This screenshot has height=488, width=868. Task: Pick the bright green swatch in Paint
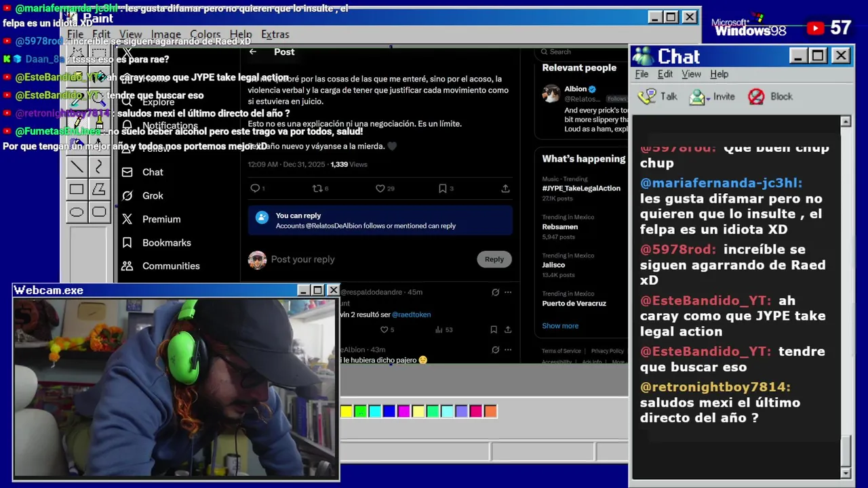tap(361, 411)
